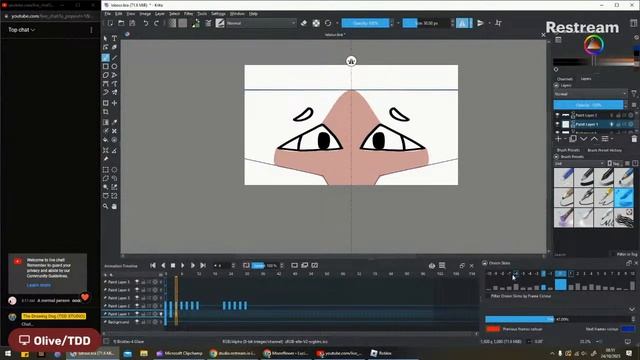Viewport: 640px width, 360px height.
Task: Click the Learn more link in chat
Action: tap(38, 285)
